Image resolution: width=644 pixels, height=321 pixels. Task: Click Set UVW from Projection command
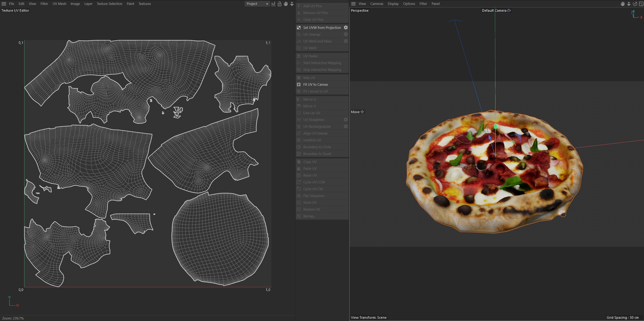pyautogui.click(x=322, y=27)
